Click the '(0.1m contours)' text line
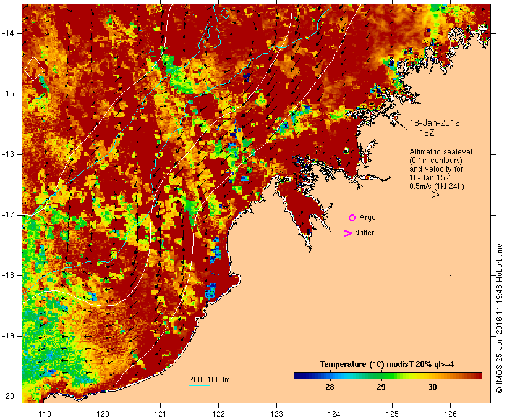 [x=436, y=161]
